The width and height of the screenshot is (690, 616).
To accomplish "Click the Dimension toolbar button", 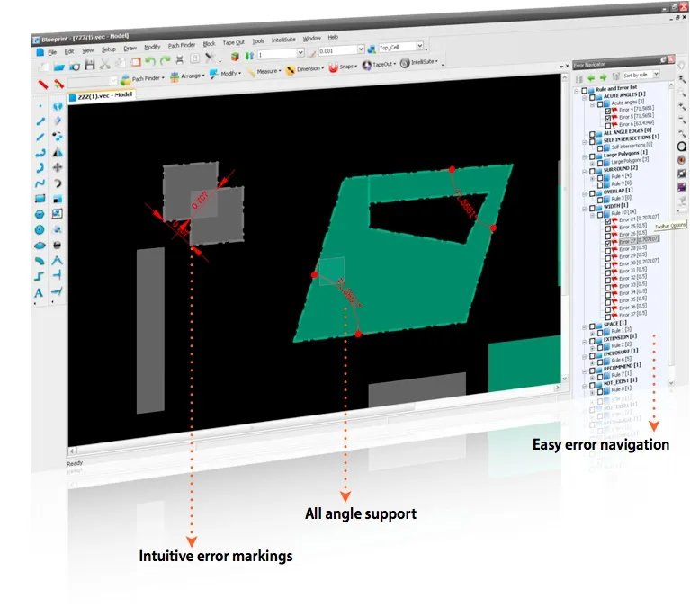I will tap(304, 69).
